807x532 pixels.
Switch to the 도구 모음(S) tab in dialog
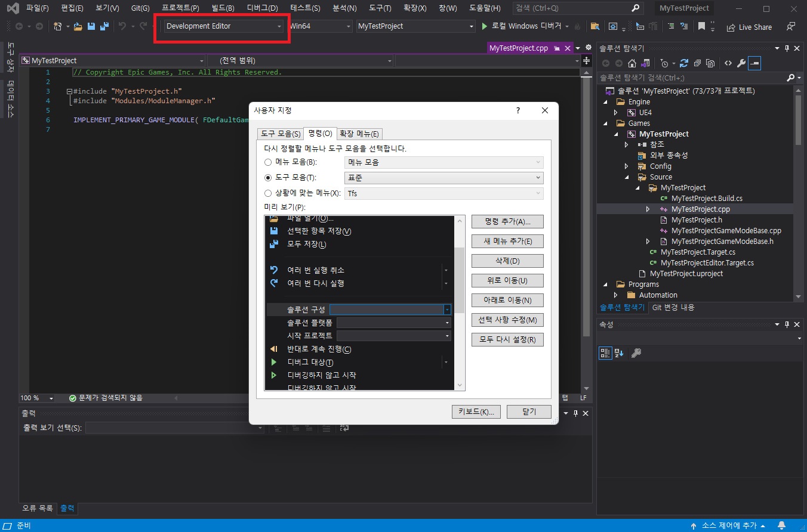[x=281, y=134]
